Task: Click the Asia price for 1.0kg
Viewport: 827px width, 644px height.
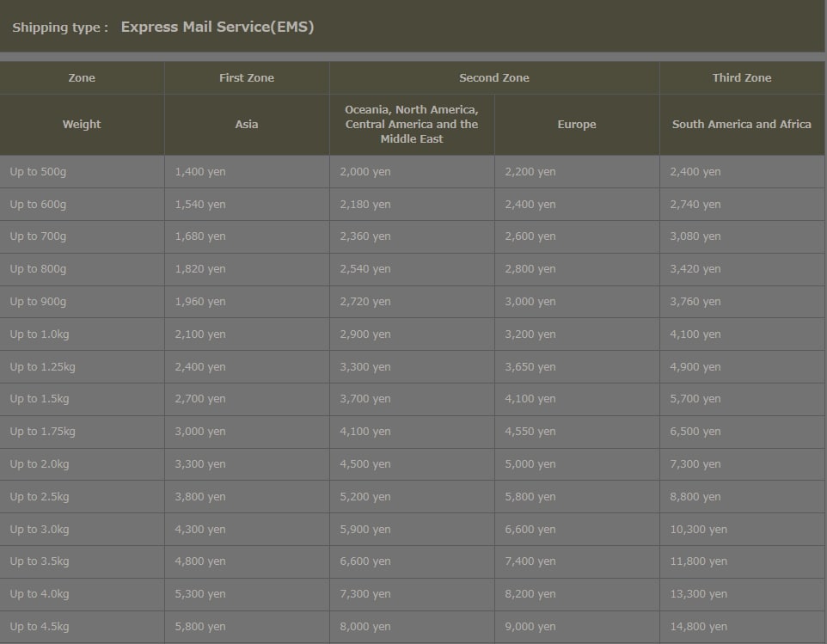Action: coord(200,334)
